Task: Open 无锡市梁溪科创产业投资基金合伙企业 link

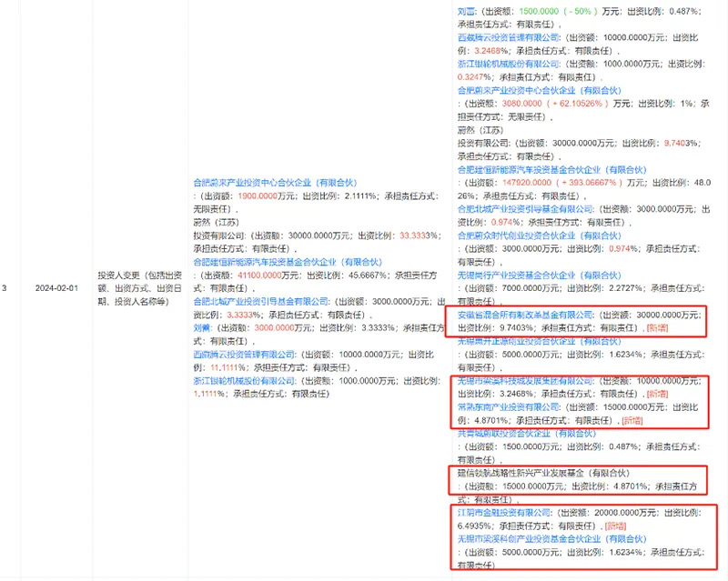Action: point(551,539)
